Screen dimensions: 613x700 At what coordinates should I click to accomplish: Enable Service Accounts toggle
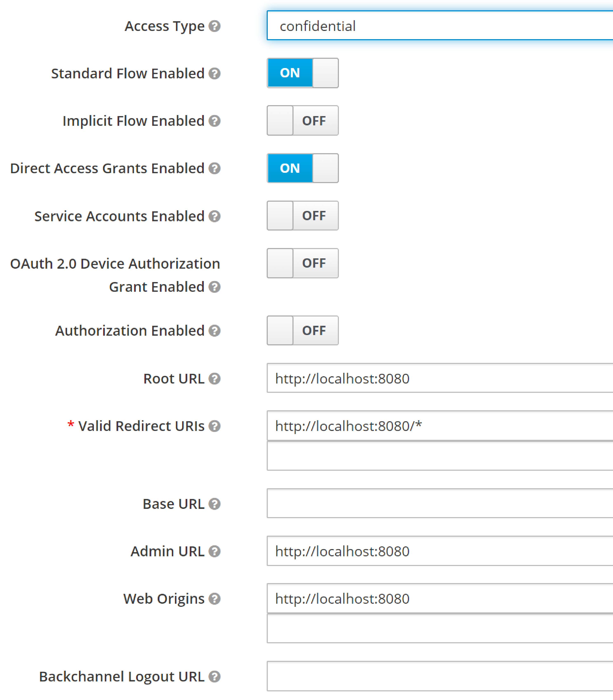click(x=302, y=215)
